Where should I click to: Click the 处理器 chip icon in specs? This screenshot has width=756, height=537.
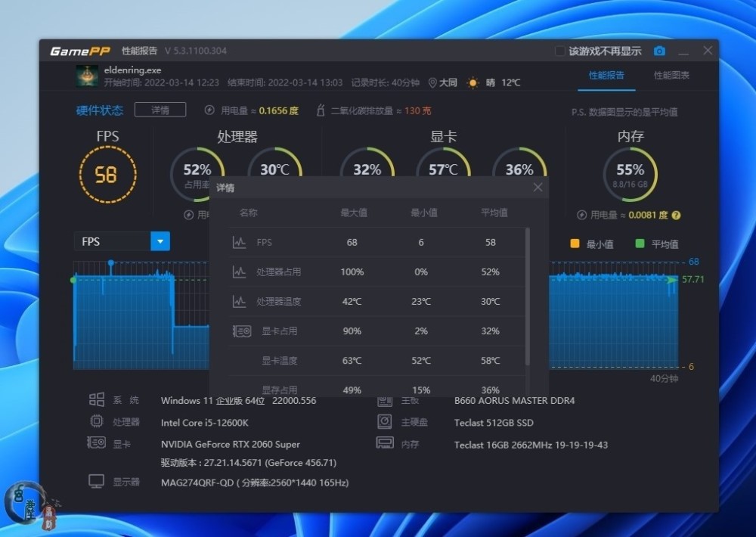click(97, 421)
